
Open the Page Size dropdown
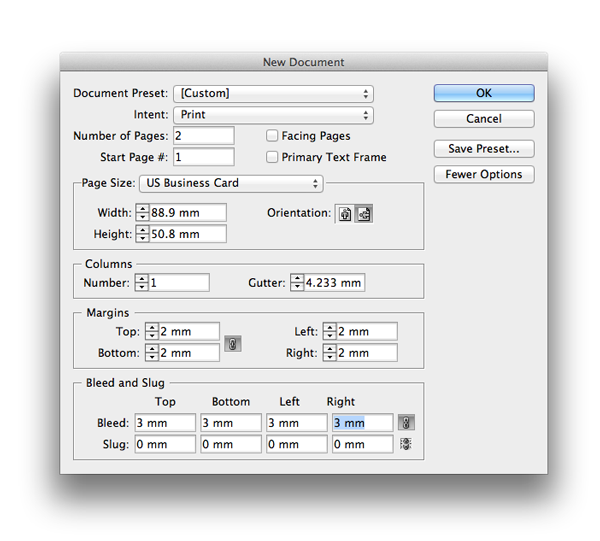click(x=231, y=183)
